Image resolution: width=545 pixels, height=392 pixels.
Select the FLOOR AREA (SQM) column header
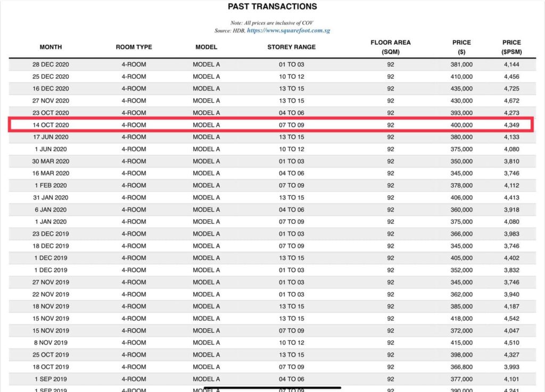coord(391,47)
